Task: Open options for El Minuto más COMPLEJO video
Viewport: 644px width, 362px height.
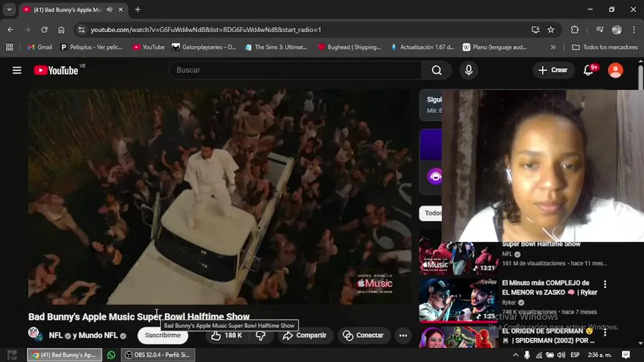Action: 605,285
